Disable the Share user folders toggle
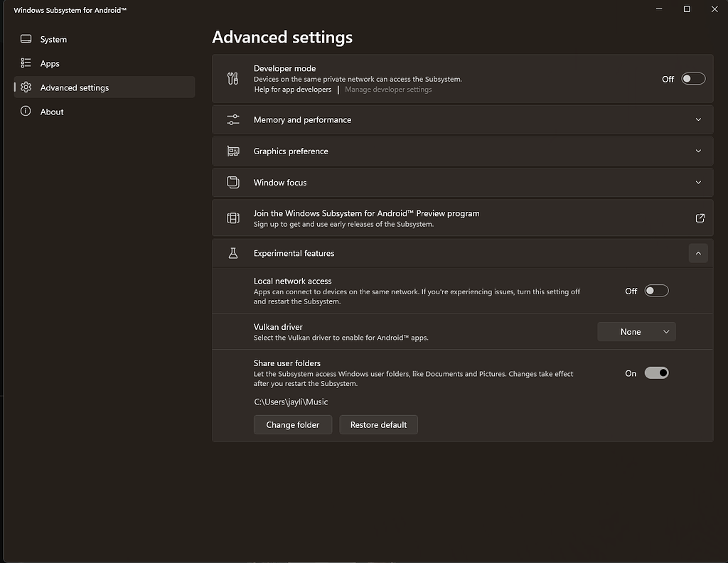This screenshot has width=728, height=563. 656,373
